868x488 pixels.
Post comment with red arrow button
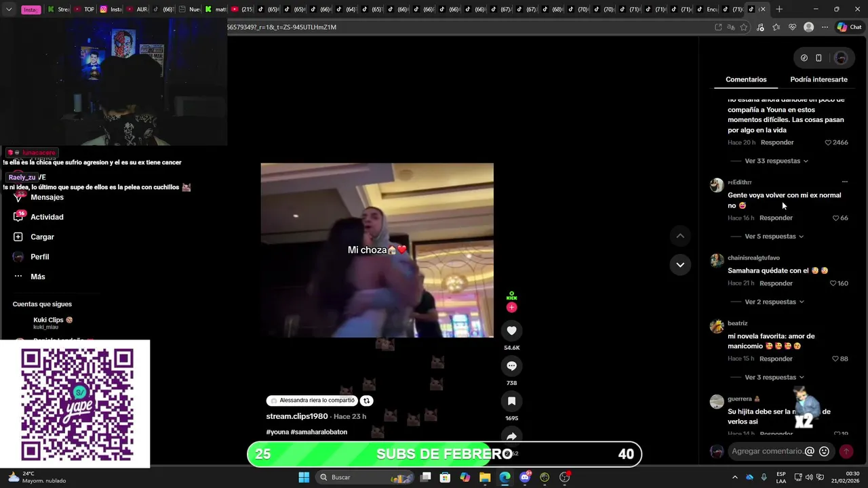point(846,451)
